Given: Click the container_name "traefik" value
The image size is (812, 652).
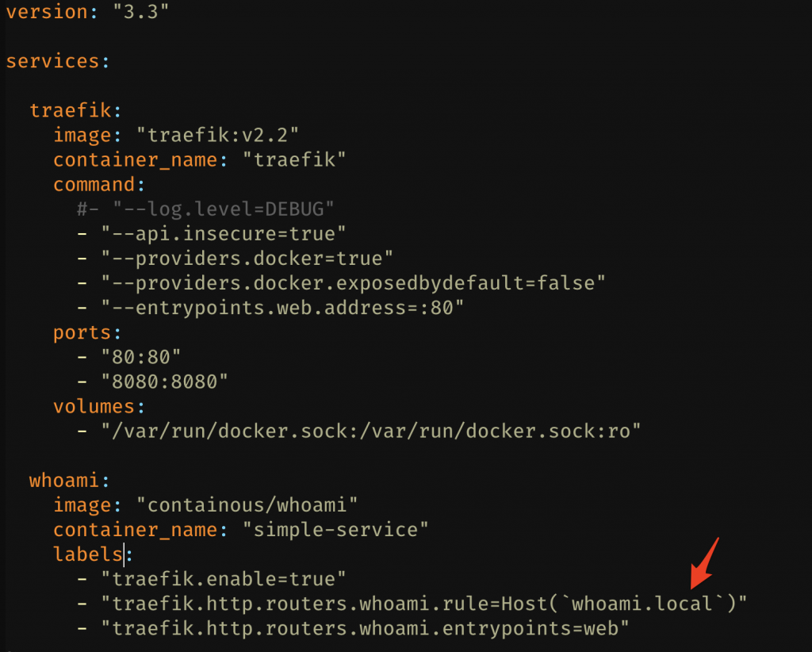Looking at the screenshot, I should (300, 159).
